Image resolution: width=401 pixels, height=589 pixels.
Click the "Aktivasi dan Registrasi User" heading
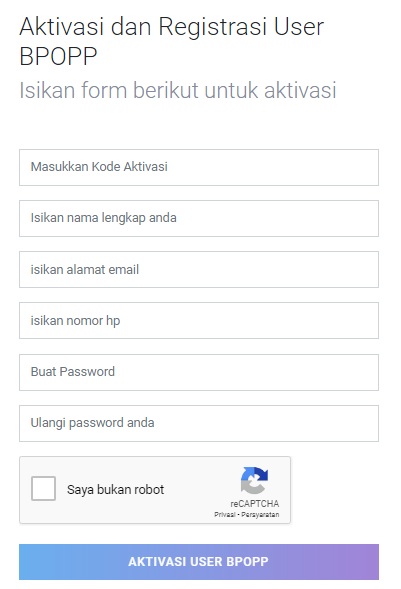172,27
